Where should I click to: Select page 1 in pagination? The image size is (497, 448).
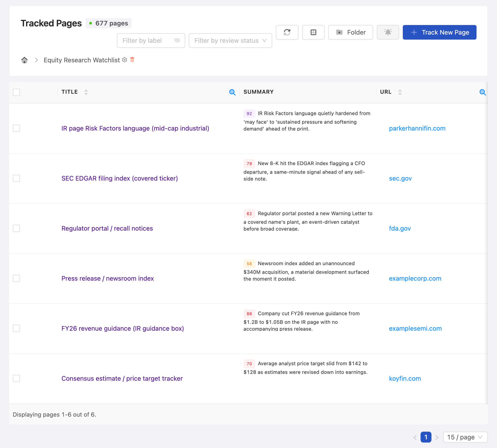pyautogui.click(x=426, y=437)
